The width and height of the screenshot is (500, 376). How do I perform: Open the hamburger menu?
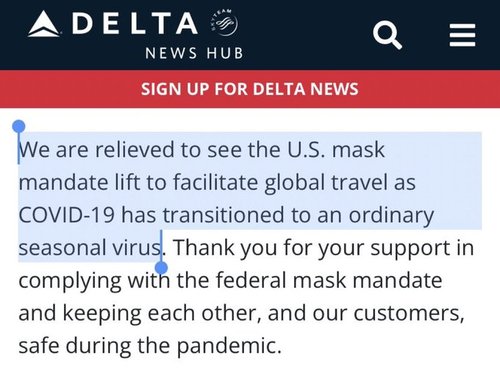point(462,35)
